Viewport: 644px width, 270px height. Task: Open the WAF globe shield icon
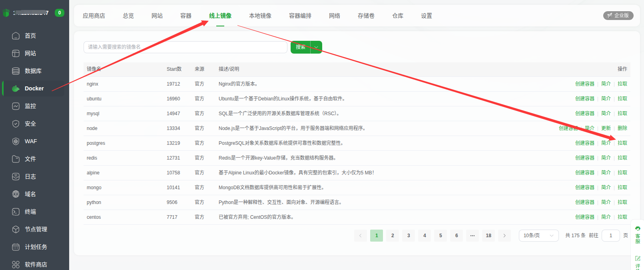16,142
